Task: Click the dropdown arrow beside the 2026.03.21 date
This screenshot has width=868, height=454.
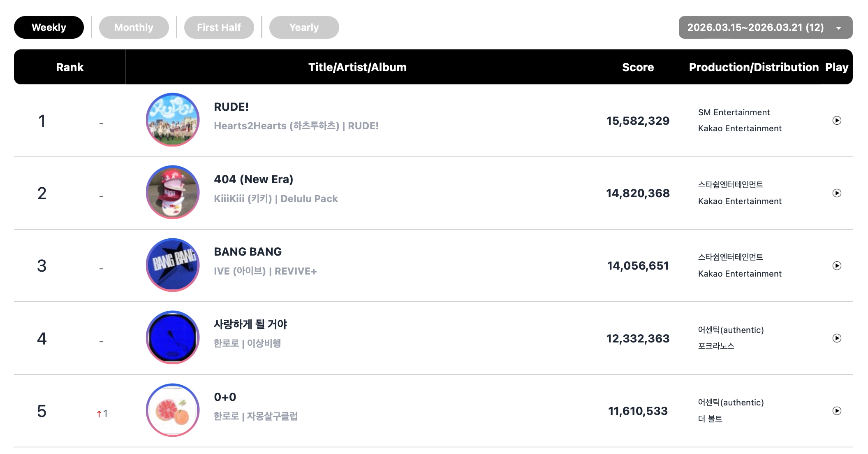Action: 838,28
